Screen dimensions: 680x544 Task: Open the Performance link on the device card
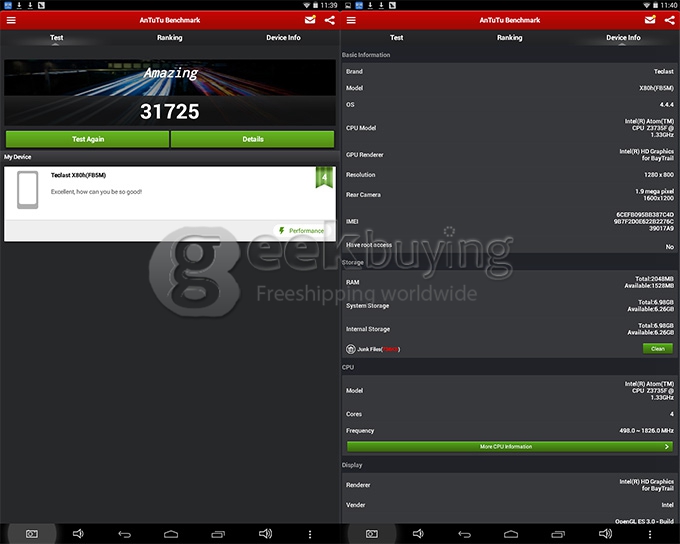[x=301, y=231]
